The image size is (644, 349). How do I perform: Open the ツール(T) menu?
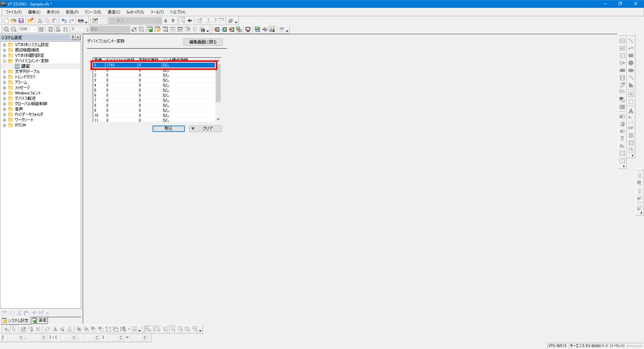tap(157, 12)
